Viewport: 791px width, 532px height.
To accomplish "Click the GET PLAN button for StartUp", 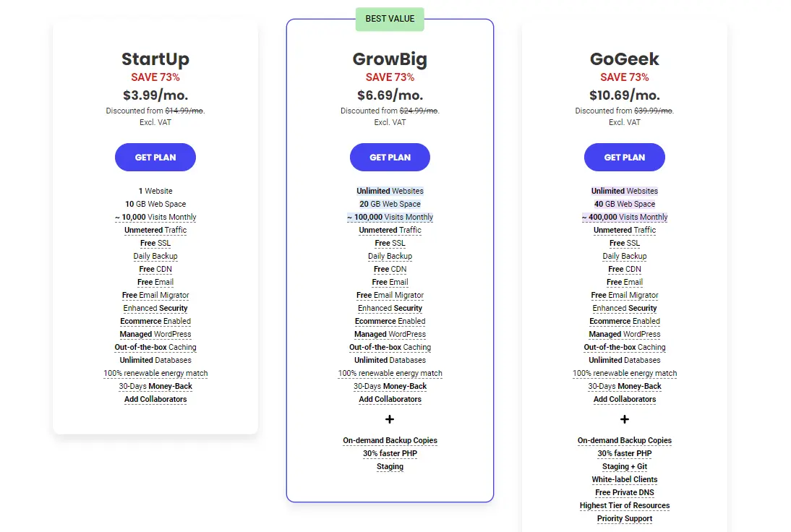I will tap(155, 157).
